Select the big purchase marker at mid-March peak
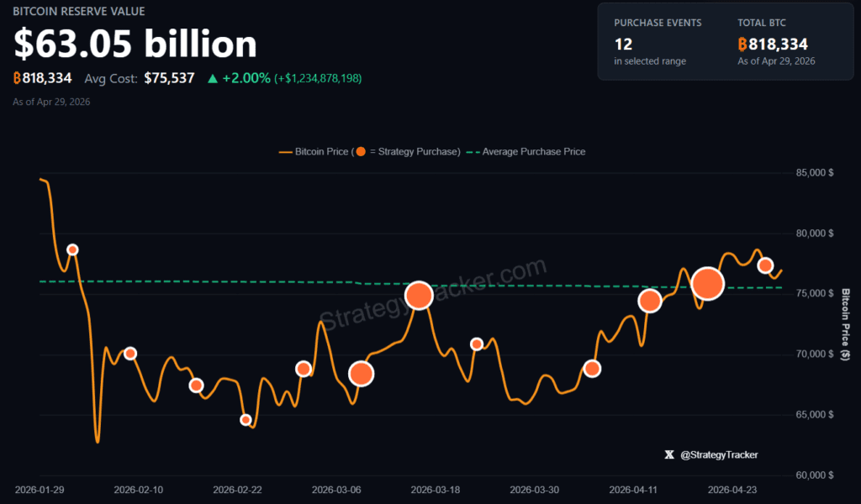 tap(419, 295)
